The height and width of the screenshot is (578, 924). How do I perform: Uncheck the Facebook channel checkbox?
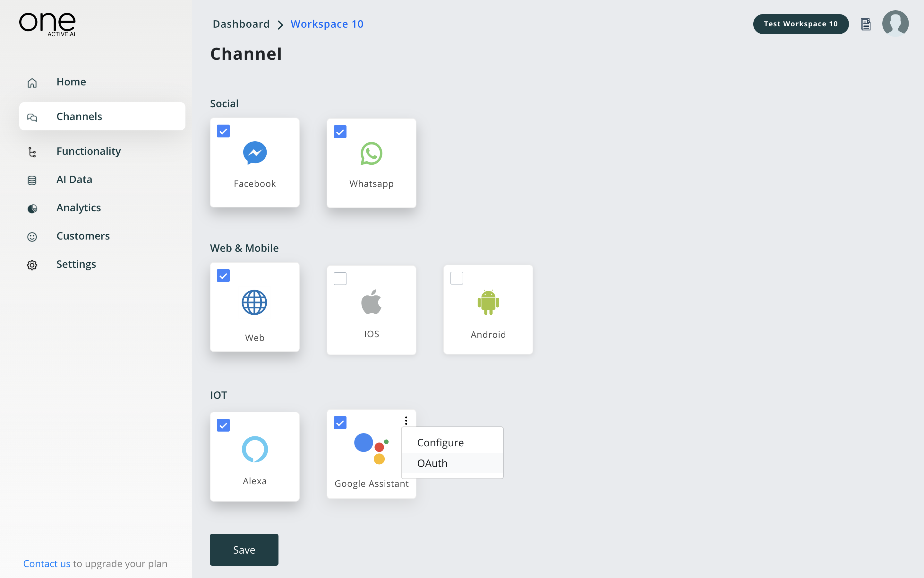pyautogui.click(x=223, y=131)
